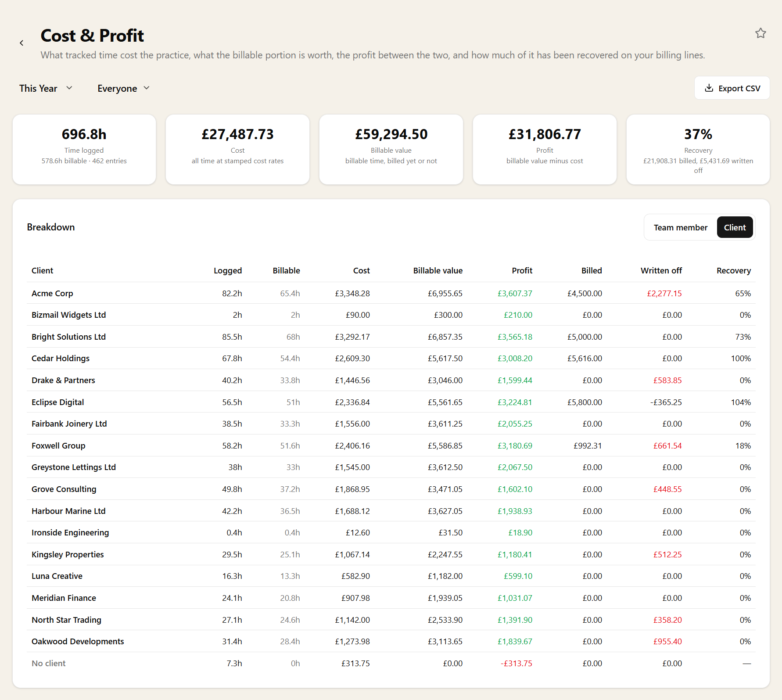Viewport: 782px width, 700px height.
Task: Click the £27,487.73 Cost summary card
Action: [x=237, y=150]
